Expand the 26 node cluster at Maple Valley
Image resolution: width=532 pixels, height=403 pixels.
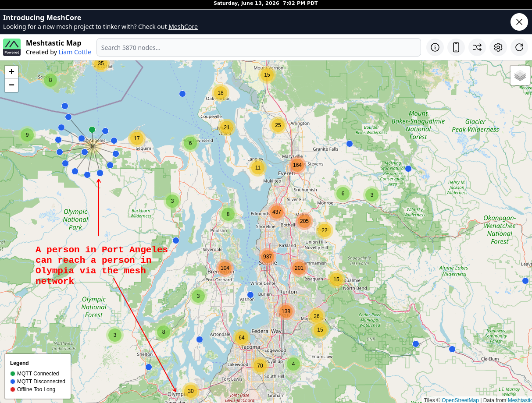tap(317, 316)
